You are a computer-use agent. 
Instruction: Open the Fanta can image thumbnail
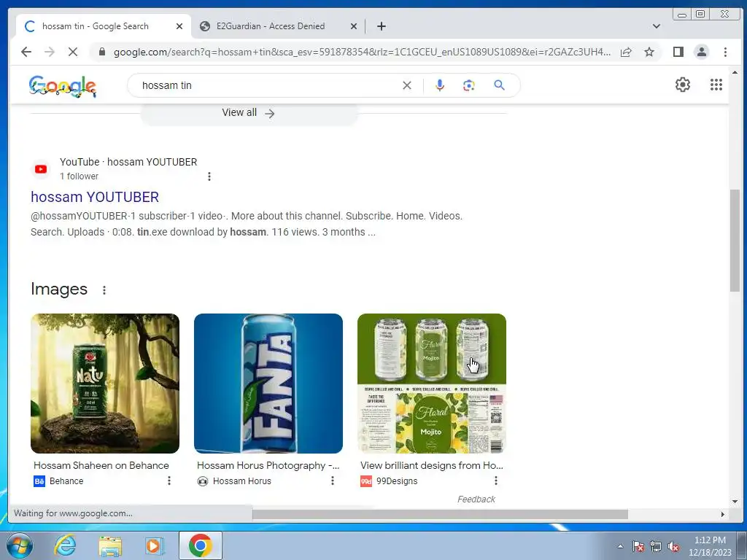coord(268,384)
